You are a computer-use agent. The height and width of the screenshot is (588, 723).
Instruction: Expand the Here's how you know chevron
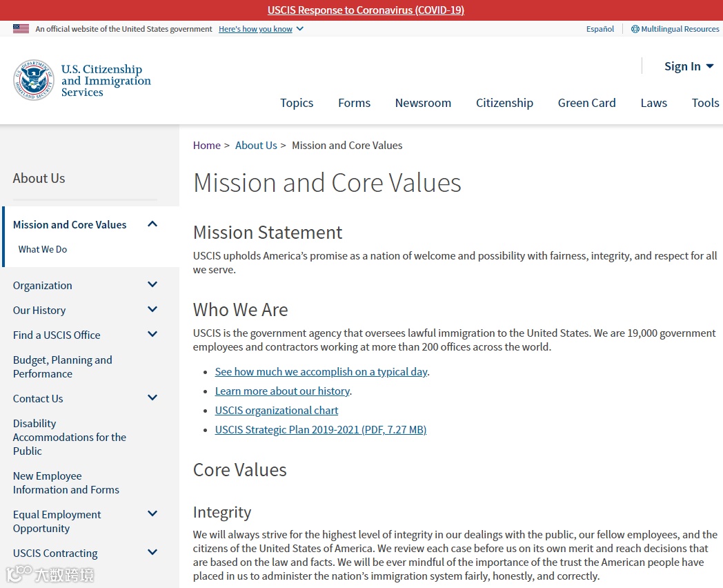pos(299,28)
